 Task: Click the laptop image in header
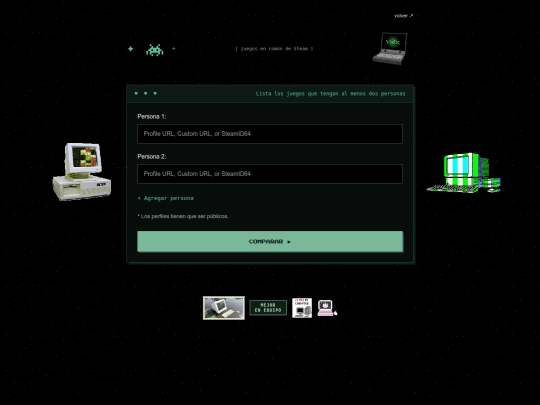click(x=391, y=48)
